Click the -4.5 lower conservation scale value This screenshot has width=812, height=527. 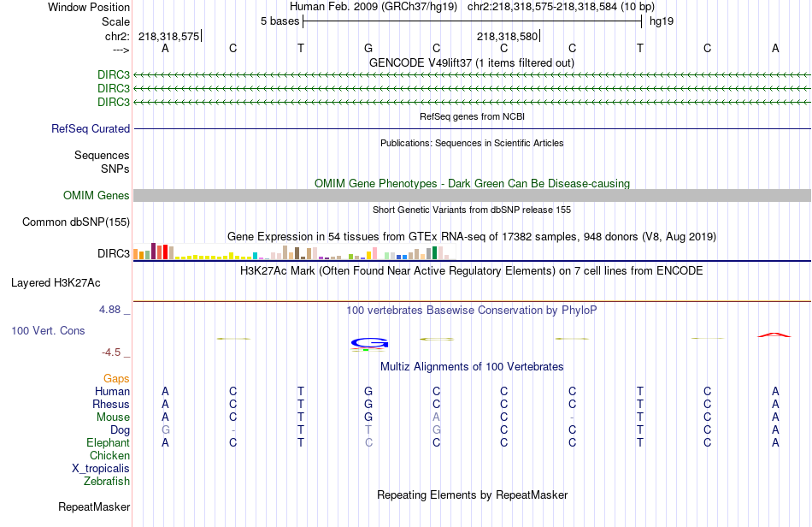point(111,352)
